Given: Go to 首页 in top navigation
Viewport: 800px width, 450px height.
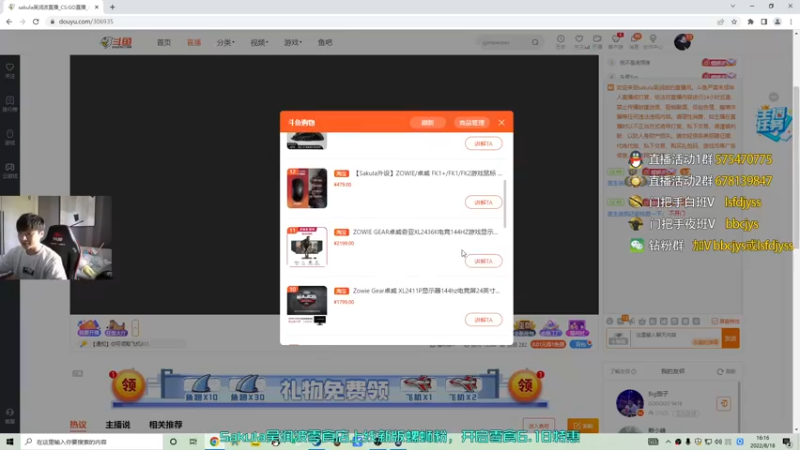Looking at the screenshot, I should click(x=164, y=42).
